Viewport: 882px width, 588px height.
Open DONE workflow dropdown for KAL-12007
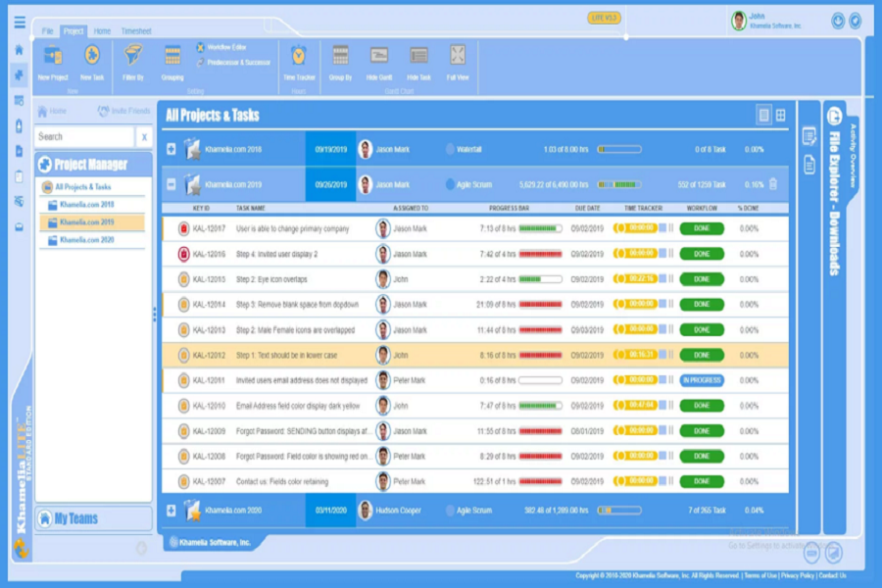pos(702,481)
